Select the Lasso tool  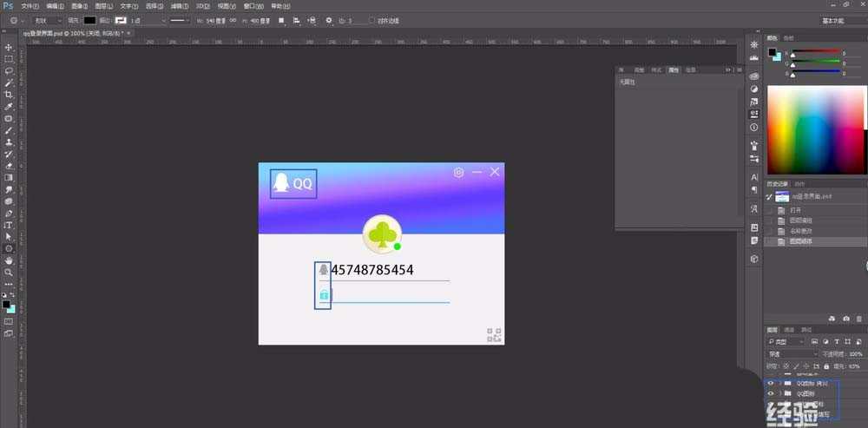[9, 70]
